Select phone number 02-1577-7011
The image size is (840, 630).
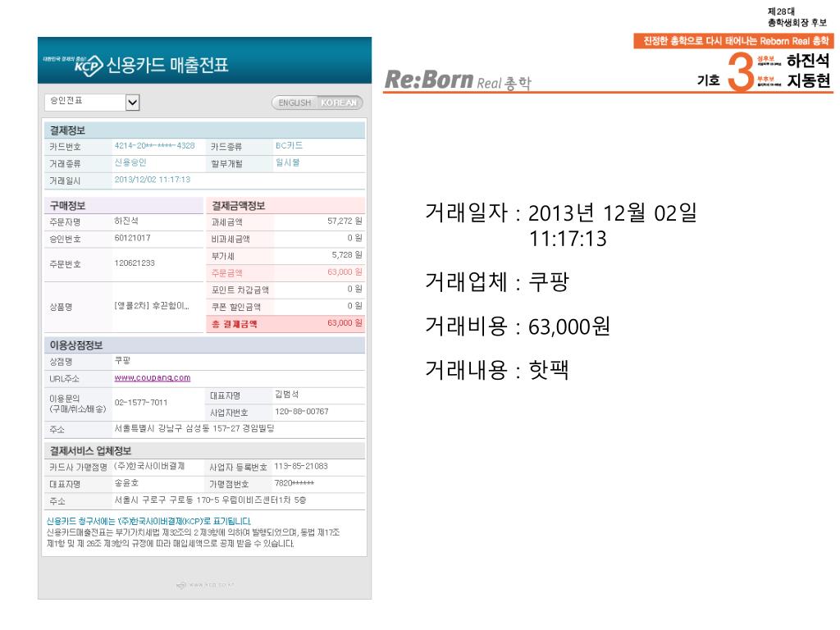pyautogui.click(x=141, y=402)
